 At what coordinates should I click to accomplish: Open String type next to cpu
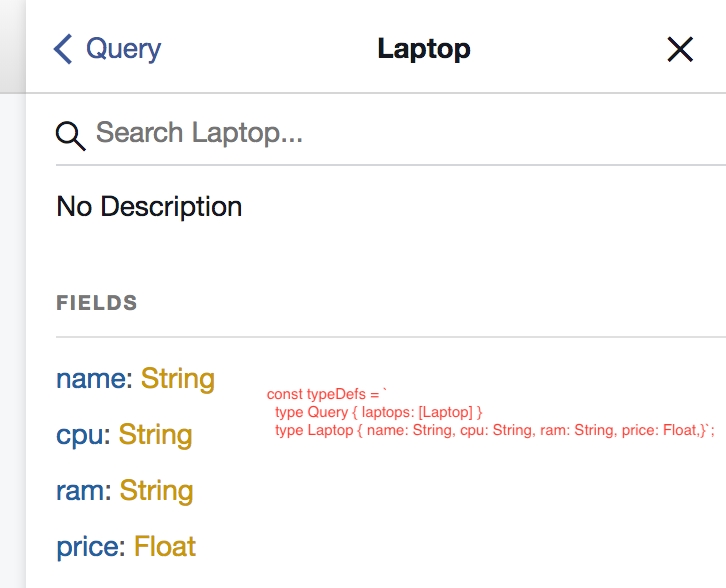[x=155, y=435]
